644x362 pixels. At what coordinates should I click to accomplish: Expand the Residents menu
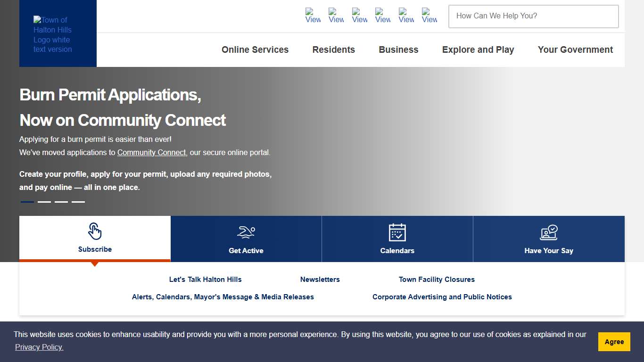click(x=334, y=50)
